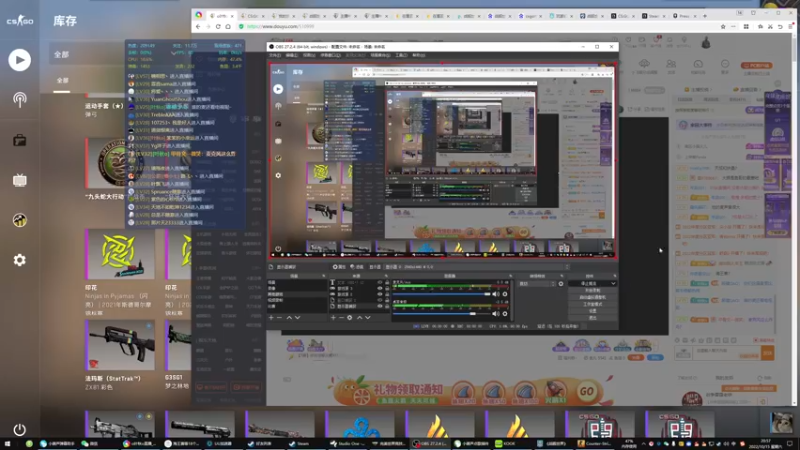Toggle lock on last OBS display capture source
The height and width of the screenshot is (450, 800).
coord(387,306)
